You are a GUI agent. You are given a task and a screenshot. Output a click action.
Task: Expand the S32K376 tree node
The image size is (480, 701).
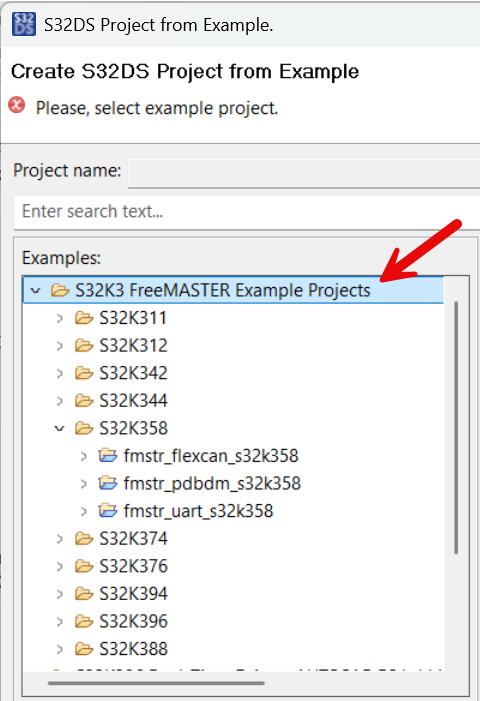click(60, 566)
